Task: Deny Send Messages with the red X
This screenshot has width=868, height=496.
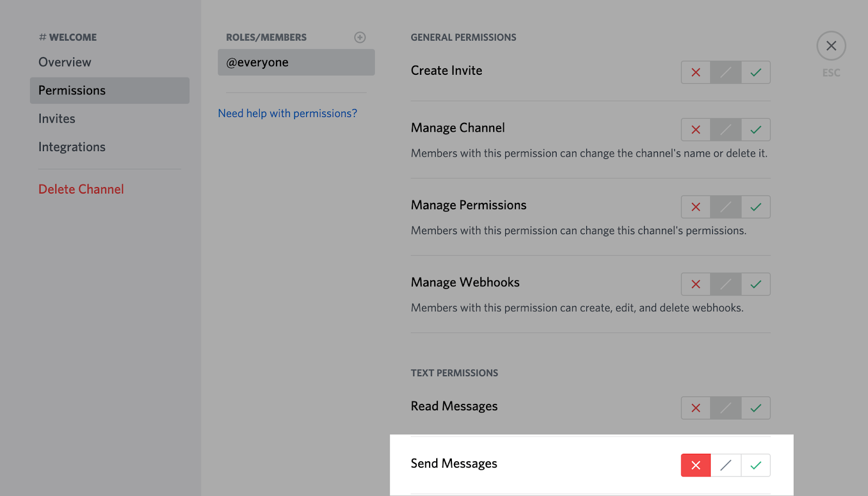Action: (695, 466)
